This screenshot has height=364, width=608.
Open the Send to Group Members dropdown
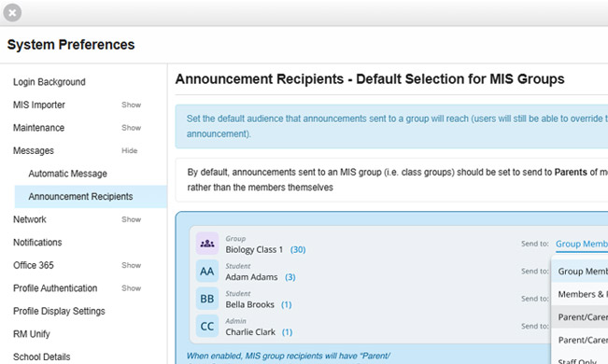pyautogui.click(x=582, y=244)
